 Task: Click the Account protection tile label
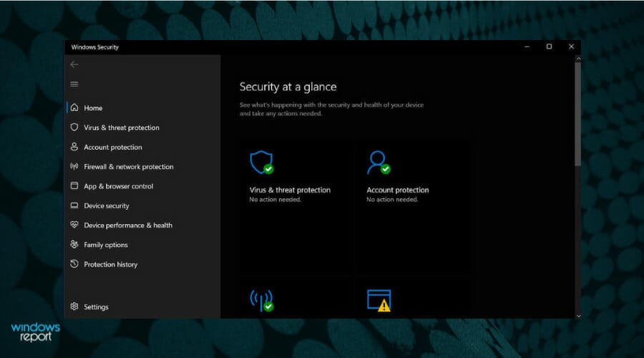[x=398, y=190]
